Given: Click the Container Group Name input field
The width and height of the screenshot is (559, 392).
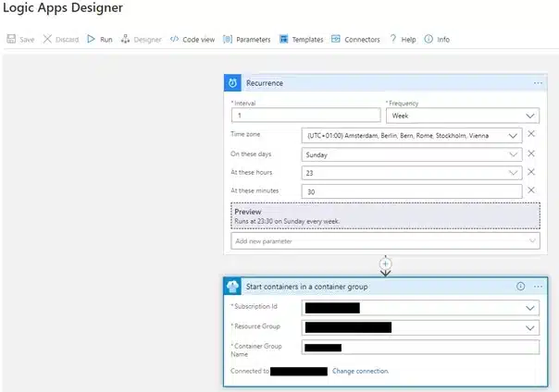Looking at the screenshot, I should click(x=420, y=347).
